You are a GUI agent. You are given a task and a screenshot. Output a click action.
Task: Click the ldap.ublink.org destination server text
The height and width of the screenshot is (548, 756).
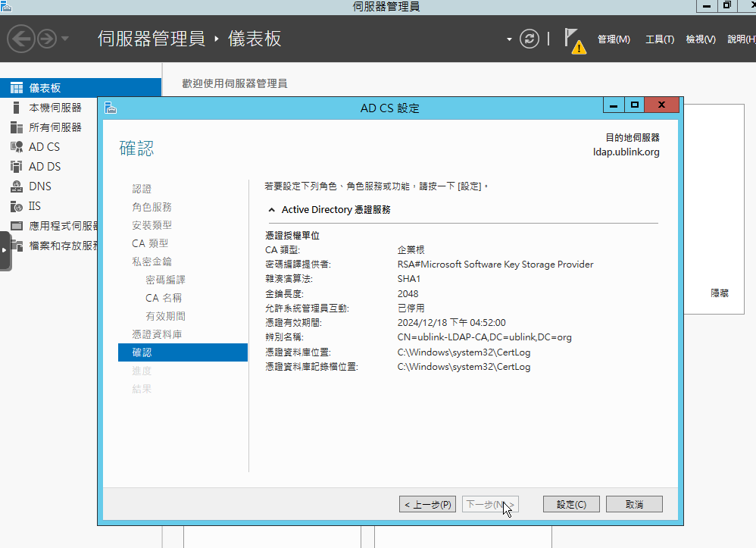[626, 152]
